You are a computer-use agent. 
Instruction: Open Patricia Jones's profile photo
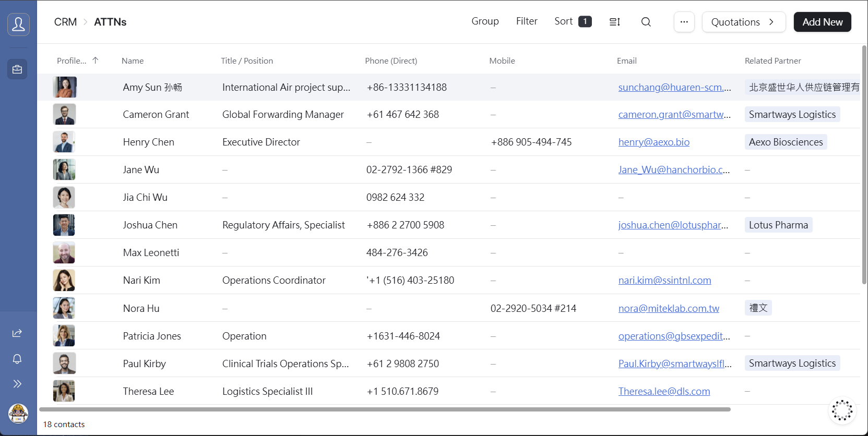tap(64, 336)
